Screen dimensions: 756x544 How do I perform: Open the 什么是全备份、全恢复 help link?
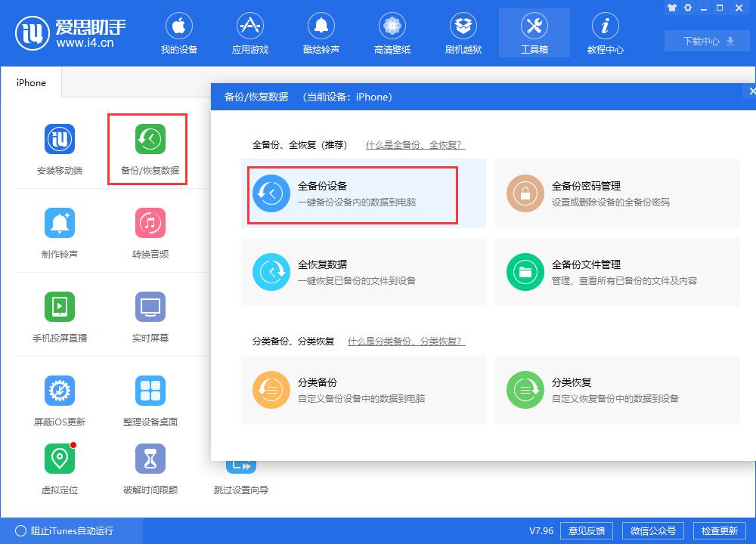pos(415,144)
